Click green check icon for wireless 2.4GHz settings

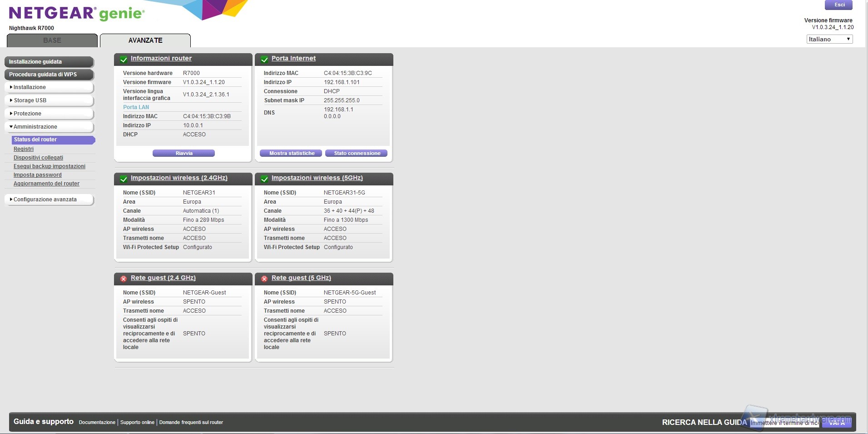click(x=123, y=179)
